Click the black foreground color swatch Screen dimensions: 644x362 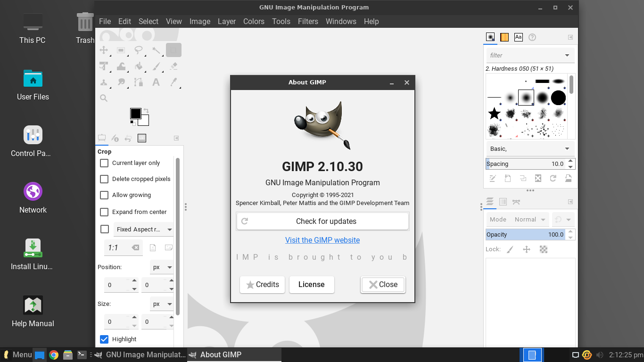pos(136,113)
